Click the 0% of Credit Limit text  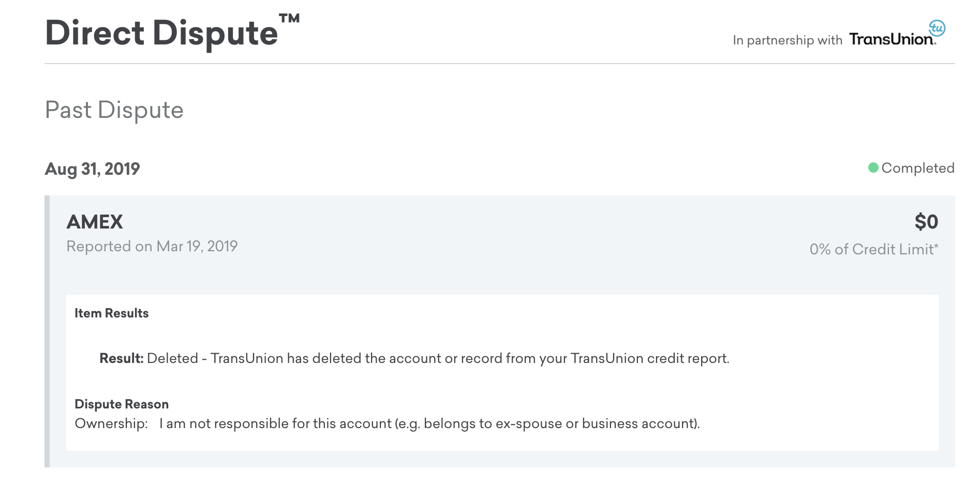tap(873, 249)
